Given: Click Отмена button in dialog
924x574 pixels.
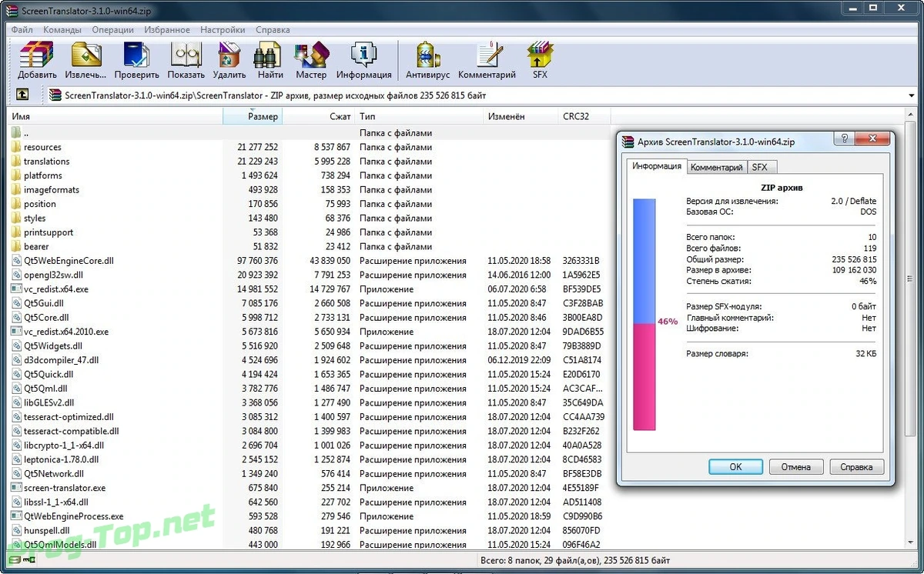Looking at the screenshot, I should (795, 467).
